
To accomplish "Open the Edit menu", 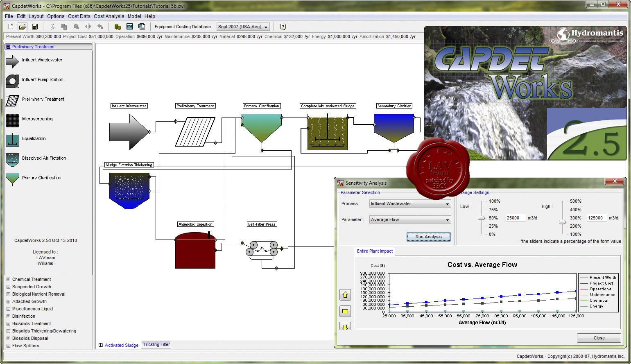I will 21,16.
